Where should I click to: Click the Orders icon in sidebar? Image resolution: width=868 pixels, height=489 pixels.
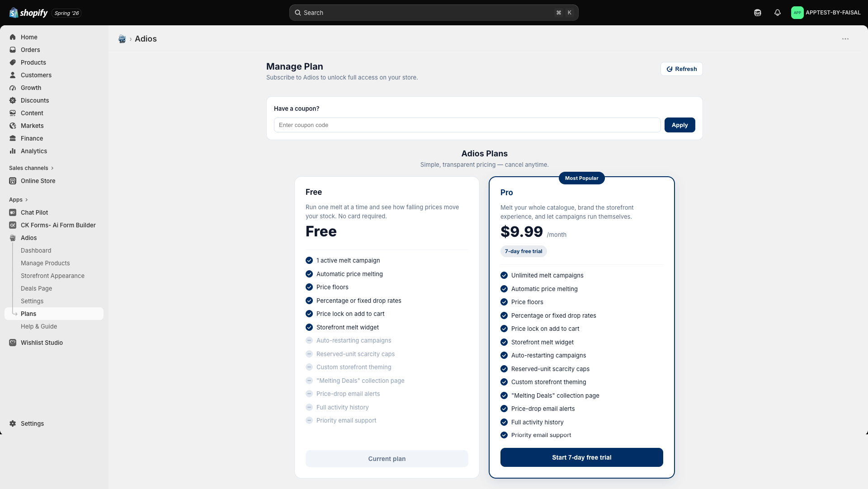(13, 50)
